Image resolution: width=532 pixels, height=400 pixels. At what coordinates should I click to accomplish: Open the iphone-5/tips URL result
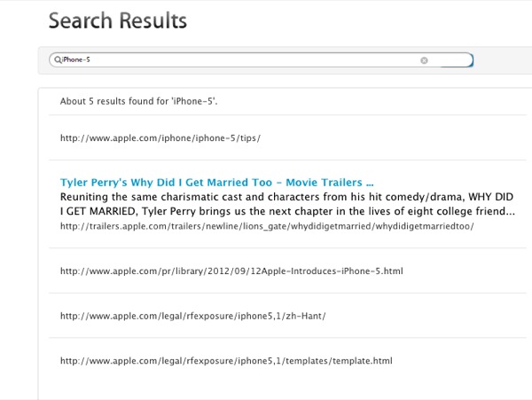pos(160,138)
